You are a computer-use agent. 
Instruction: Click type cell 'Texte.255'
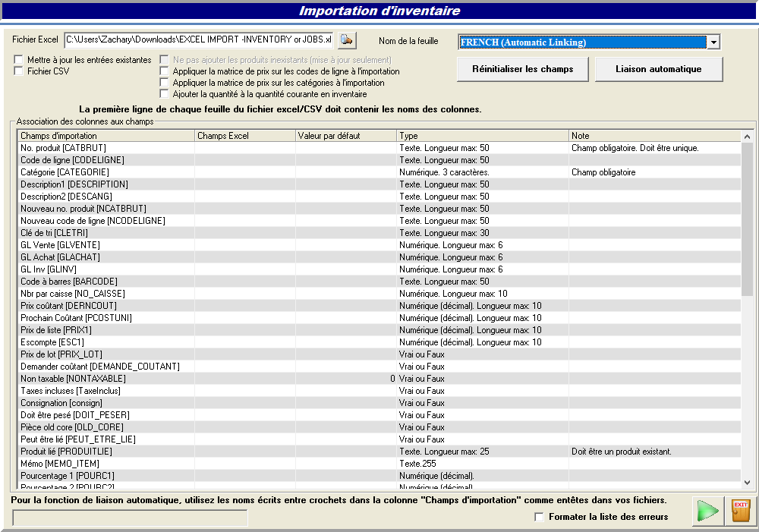point(417,464)
